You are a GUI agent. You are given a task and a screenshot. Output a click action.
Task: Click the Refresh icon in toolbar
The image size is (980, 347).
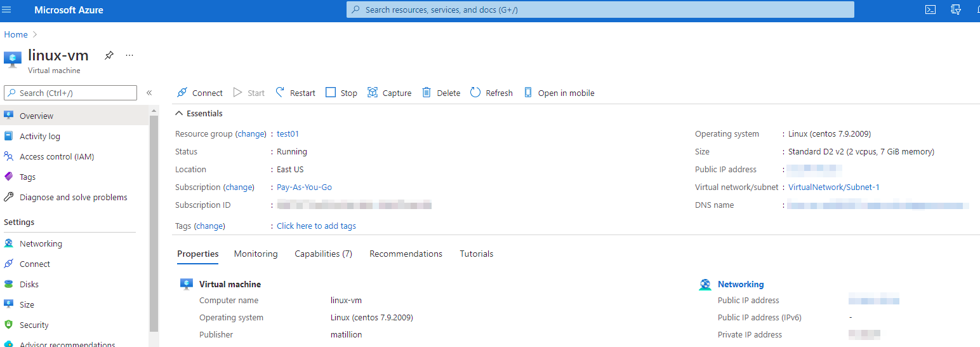(475, 93)
